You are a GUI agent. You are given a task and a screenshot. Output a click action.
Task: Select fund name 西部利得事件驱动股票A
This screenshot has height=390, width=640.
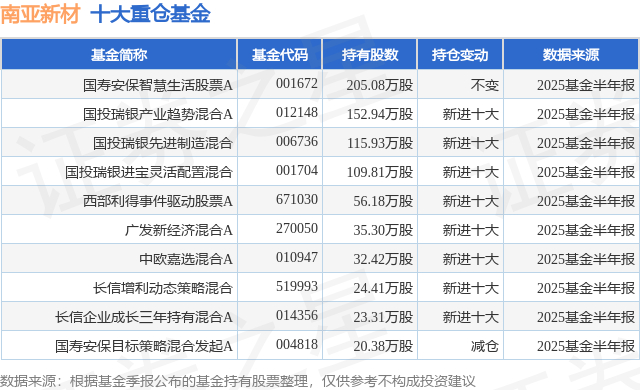(x=158, y=201)
